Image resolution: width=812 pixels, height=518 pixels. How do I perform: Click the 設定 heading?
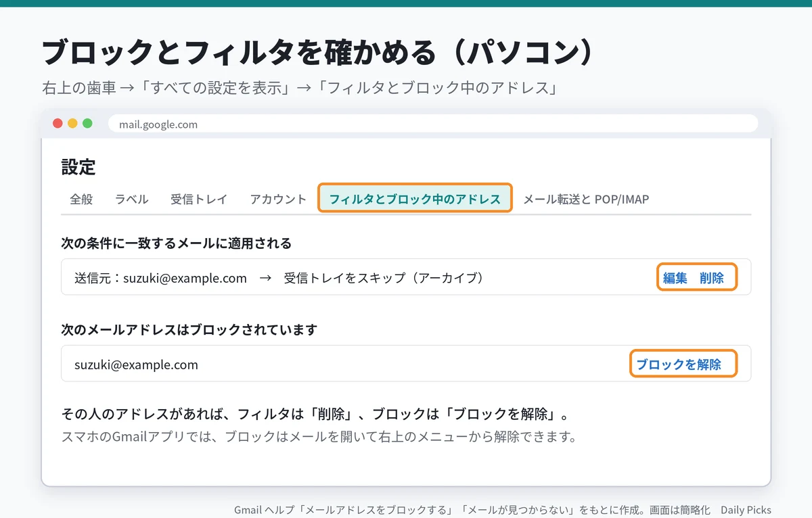(x=78, y=167)
